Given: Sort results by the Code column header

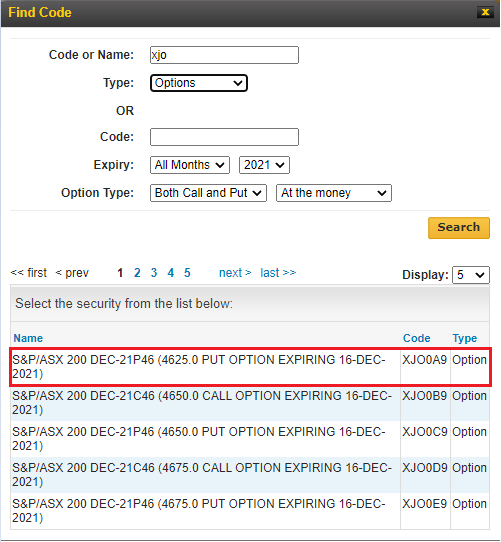Looking at the screenshot, I should pyautogui.click(x=417, y=338).
